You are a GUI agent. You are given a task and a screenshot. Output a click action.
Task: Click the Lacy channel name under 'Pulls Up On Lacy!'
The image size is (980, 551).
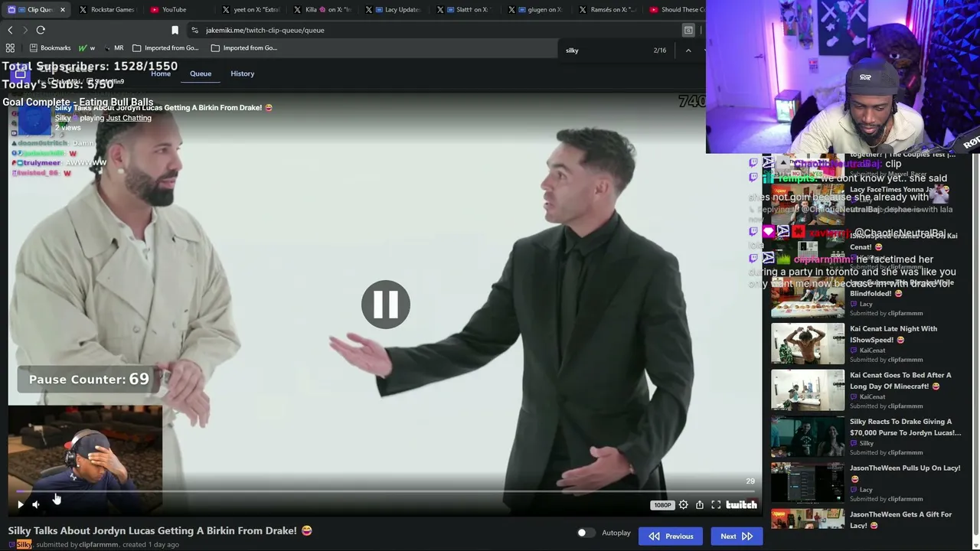[x=866, y=490]
